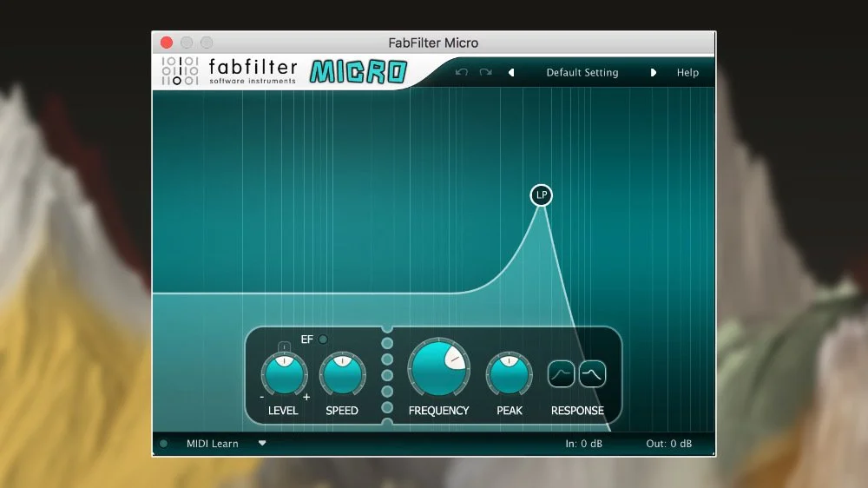Click the RESPONSE label

click(x=577, y=411)
